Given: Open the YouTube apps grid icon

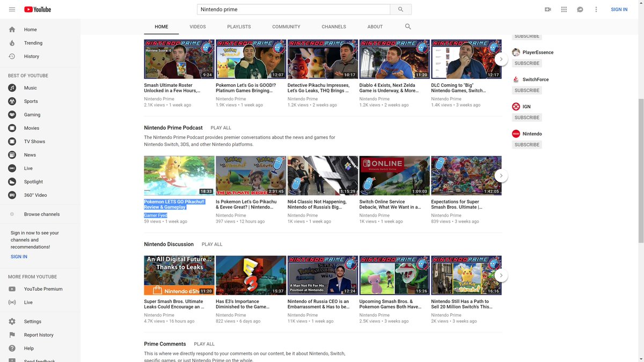Looking at the screenshot, I should tap(564, 10).
